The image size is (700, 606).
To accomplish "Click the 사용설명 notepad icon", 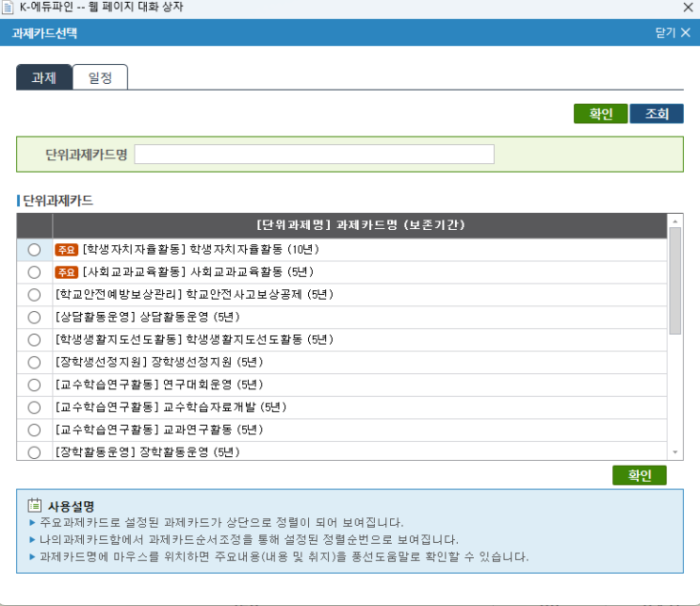I will (34, 505).
